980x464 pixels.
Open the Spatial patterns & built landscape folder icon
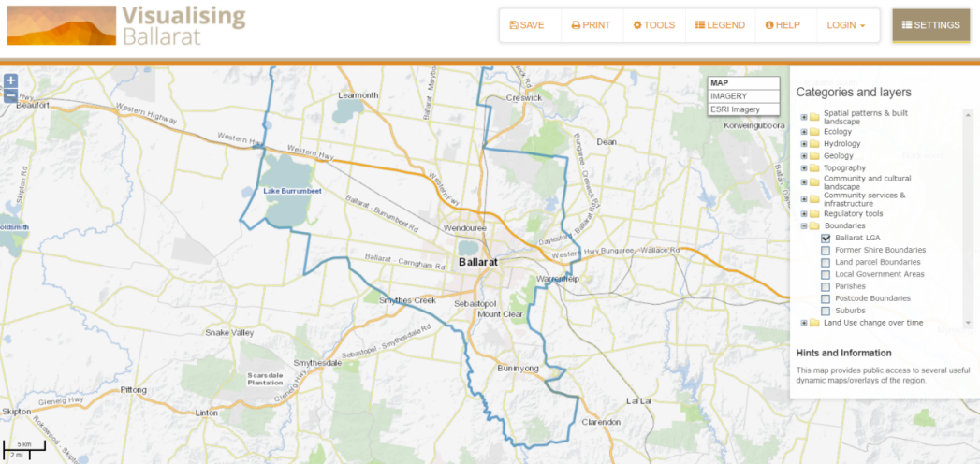814,117
